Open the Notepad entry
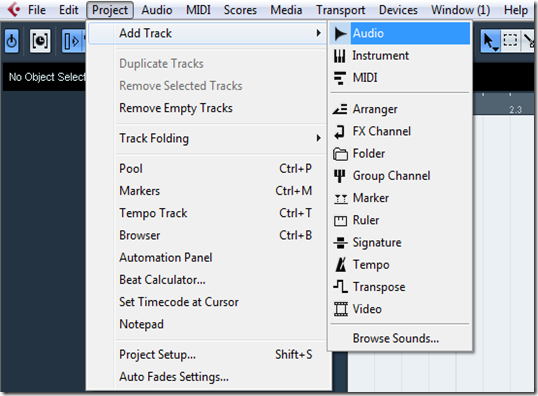The width and height of the screenshot is (538, 396). 207,324
